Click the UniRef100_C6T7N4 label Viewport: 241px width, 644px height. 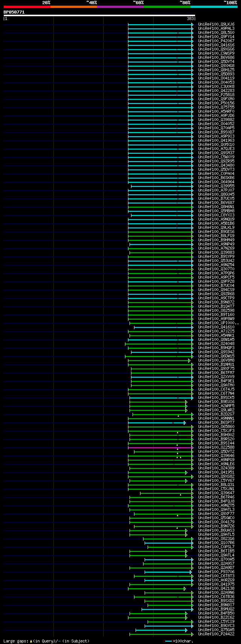tap(216, 394)
